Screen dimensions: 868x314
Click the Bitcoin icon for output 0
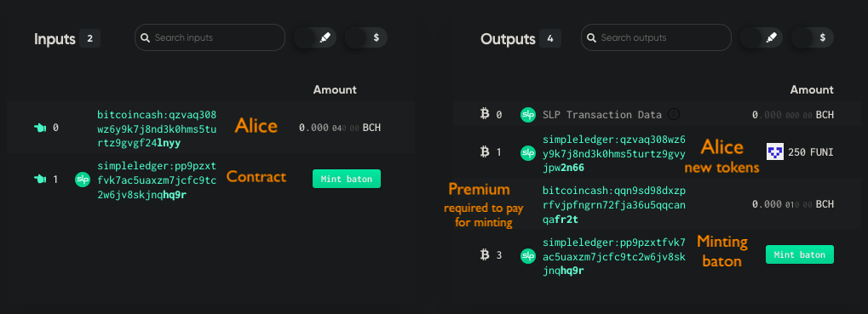(x=486, y=114)
